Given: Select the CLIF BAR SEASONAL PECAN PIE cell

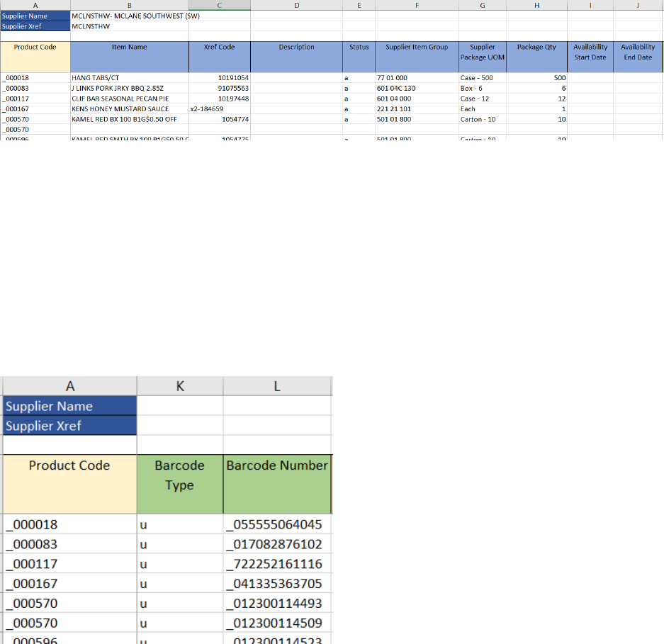Looking at the screenshot, I should pyautogui.click(x=130, y=98).
